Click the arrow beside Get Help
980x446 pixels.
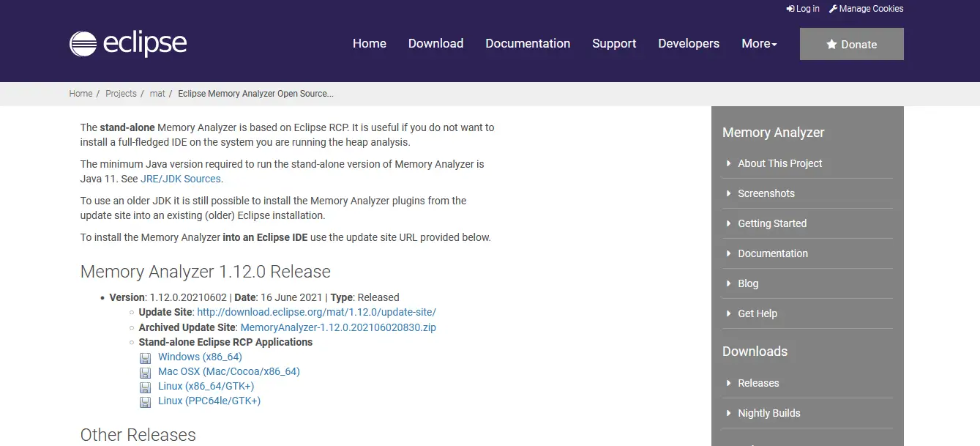(x=729, y=313)
